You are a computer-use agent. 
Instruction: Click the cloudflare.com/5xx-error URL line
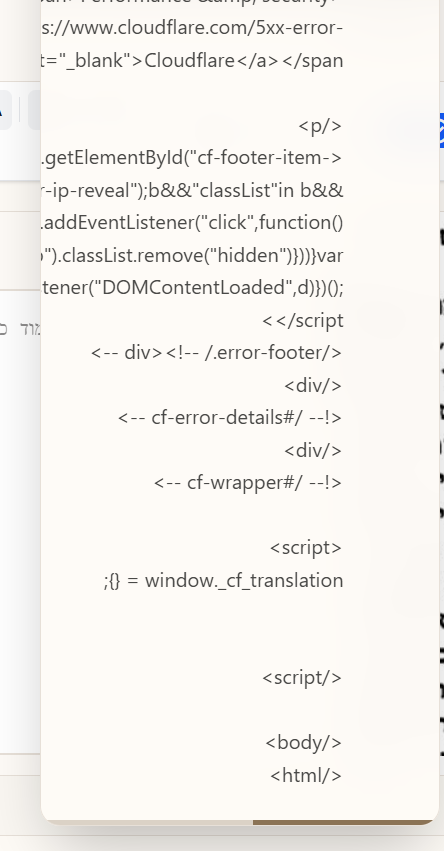[192, 28]
